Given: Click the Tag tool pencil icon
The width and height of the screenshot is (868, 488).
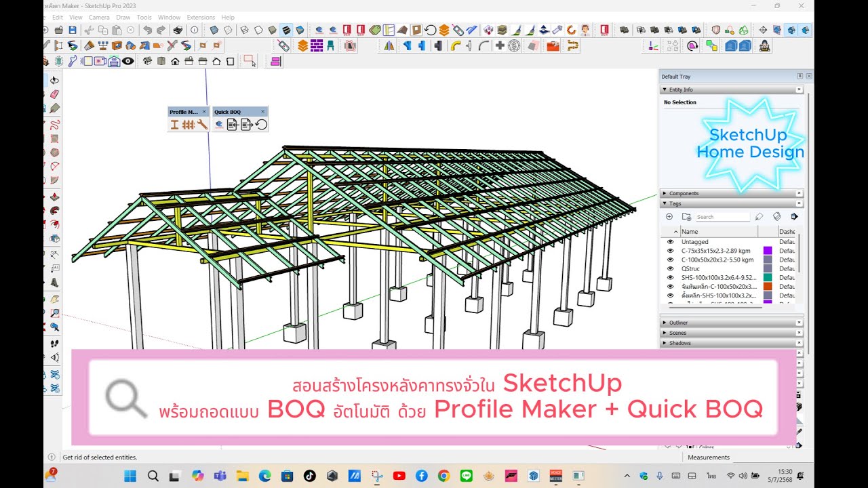Looking at the screenshot, I should [x=759, y=217].
